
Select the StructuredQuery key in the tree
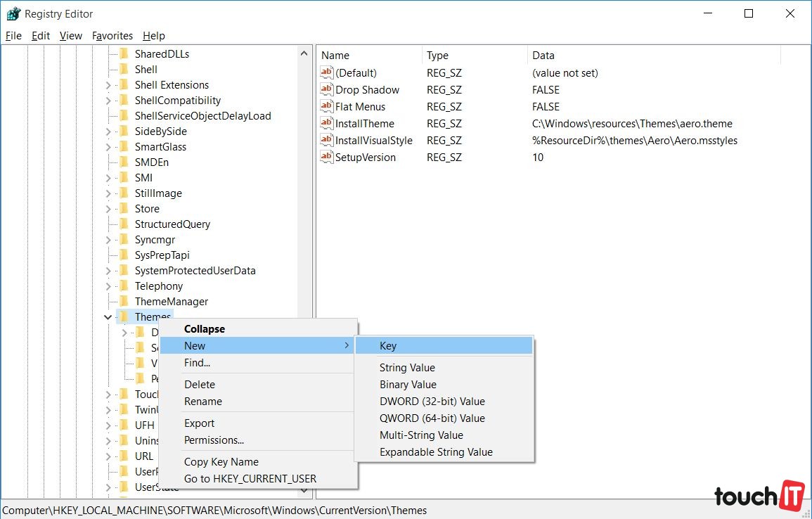172,224
